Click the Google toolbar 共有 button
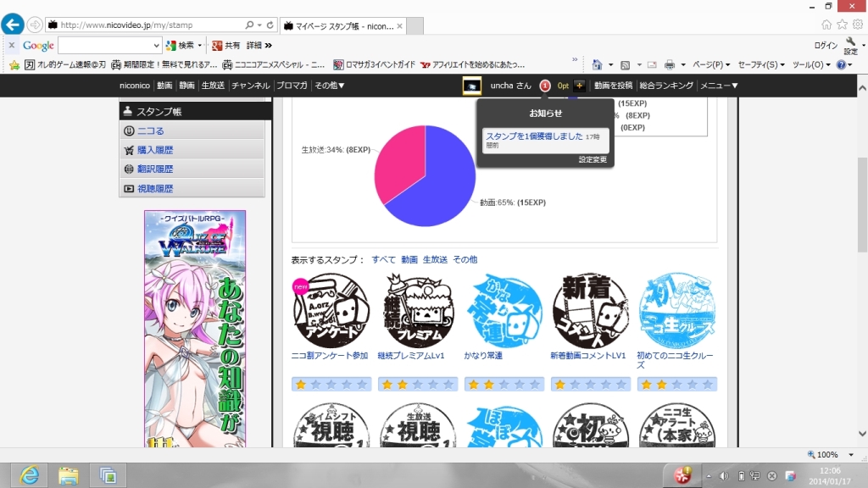This screenshot has width=868, height=488. pyautogui.click(x=226, y=46)
